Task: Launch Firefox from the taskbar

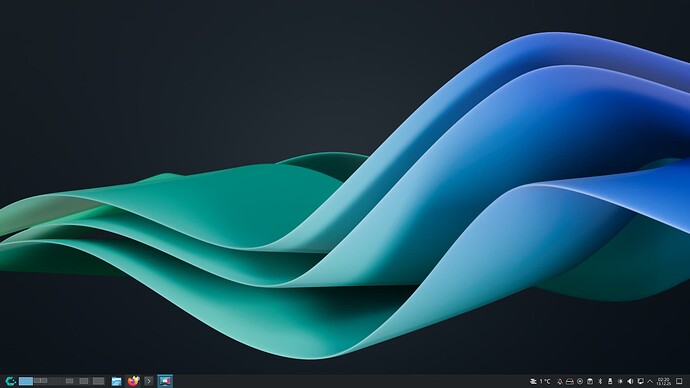Action: pos(133,381)
